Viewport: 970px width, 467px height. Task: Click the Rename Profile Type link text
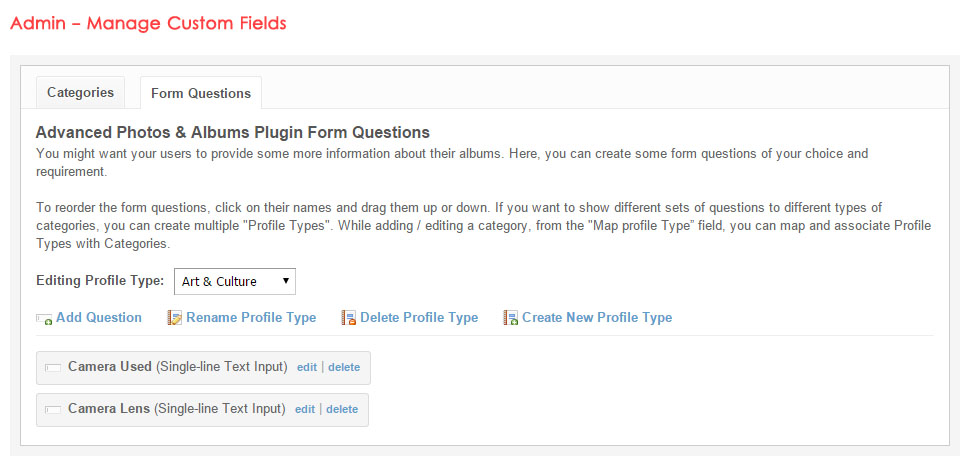[x=251, y=318]
